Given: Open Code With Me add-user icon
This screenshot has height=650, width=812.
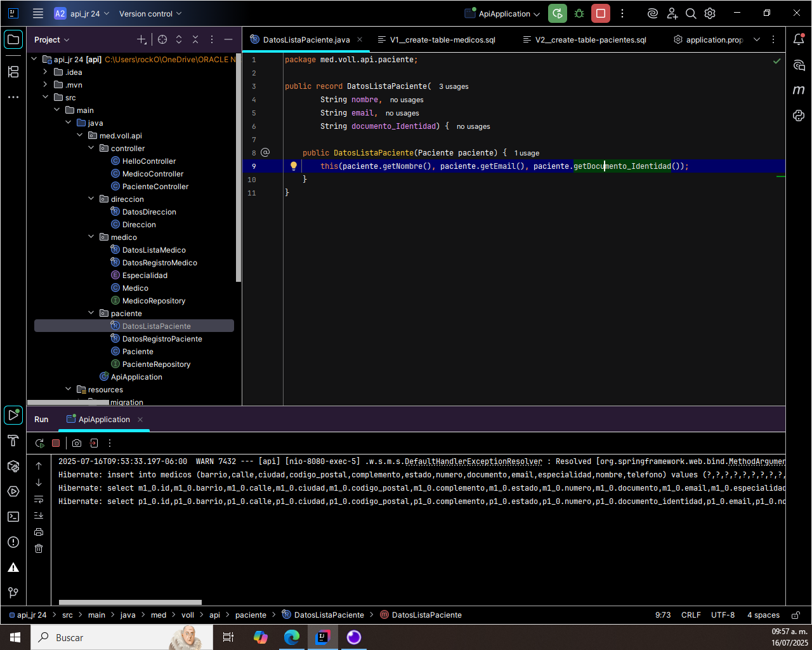Looking at the screenshot, I should [672, 13].
